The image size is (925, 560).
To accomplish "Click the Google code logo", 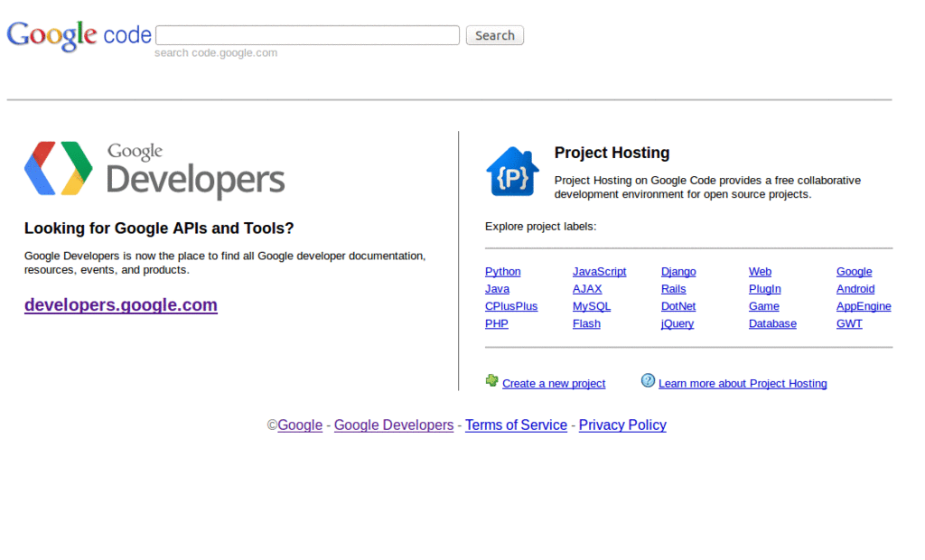I will [x=79, y=35].
